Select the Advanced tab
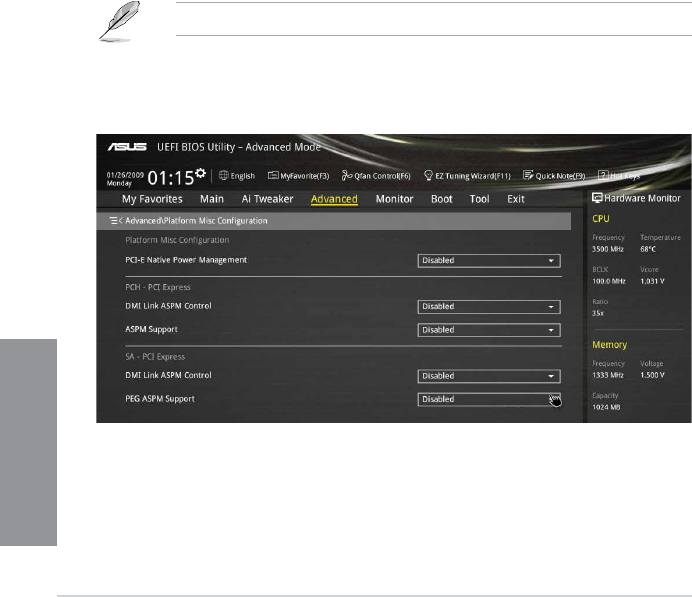Viewport: 692px width, 597px height. pos(334,199)
